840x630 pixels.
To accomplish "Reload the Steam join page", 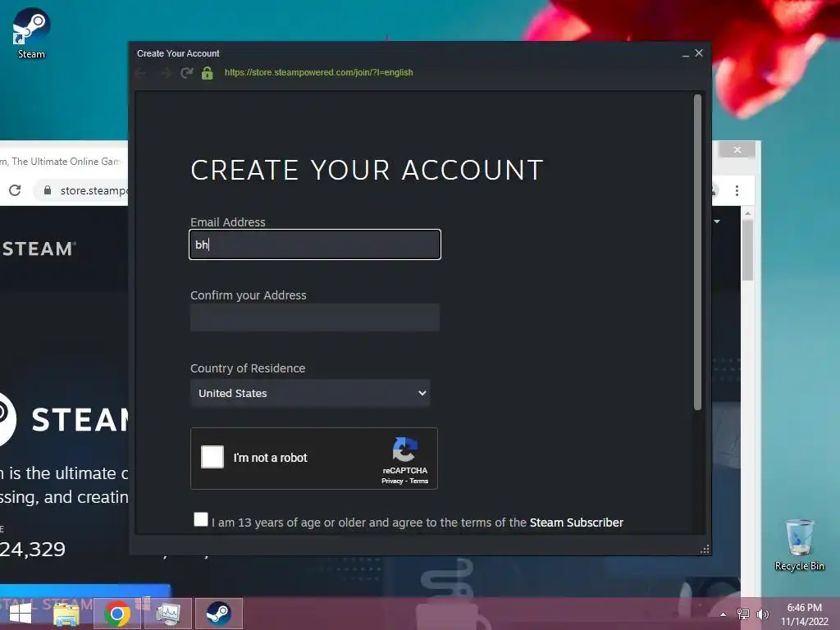I will click(186, 73).
